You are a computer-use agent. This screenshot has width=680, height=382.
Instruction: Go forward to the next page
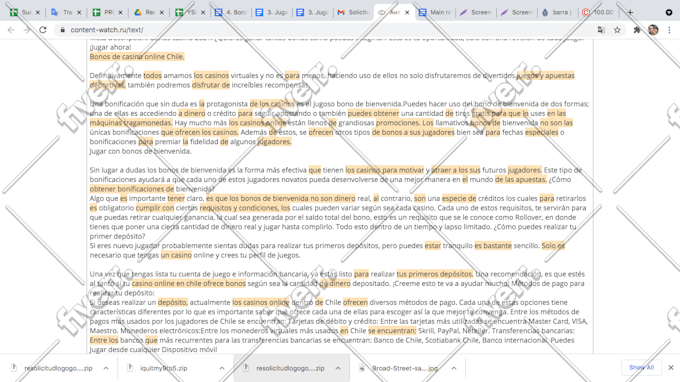27,30
